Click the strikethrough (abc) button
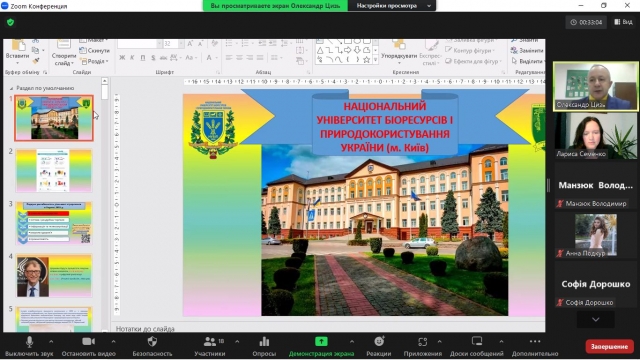The width and height of the screenshot is (640, 360). [163, 58]
